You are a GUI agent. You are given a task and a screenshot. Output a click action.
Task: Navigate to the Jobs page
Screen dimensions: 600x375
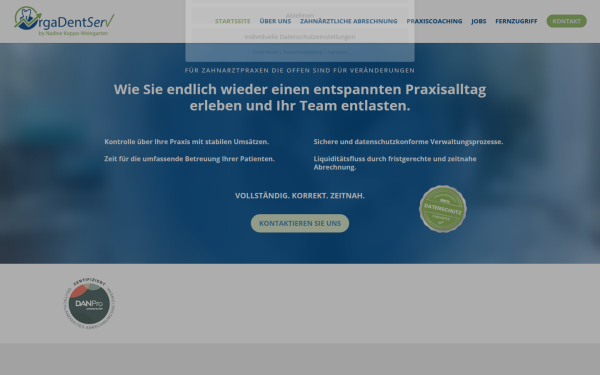479,21
